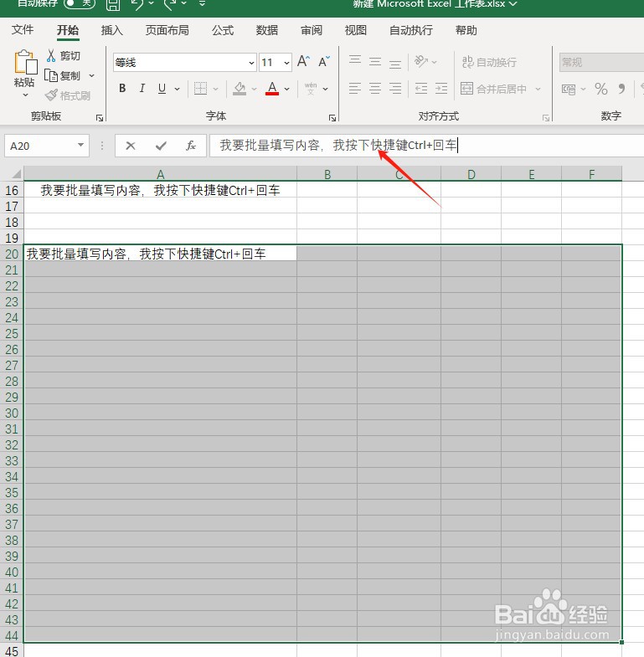The height and width of the screenshot is (657, 644).
Task: Click the text orientation icon
Action: tap(421, 62)
